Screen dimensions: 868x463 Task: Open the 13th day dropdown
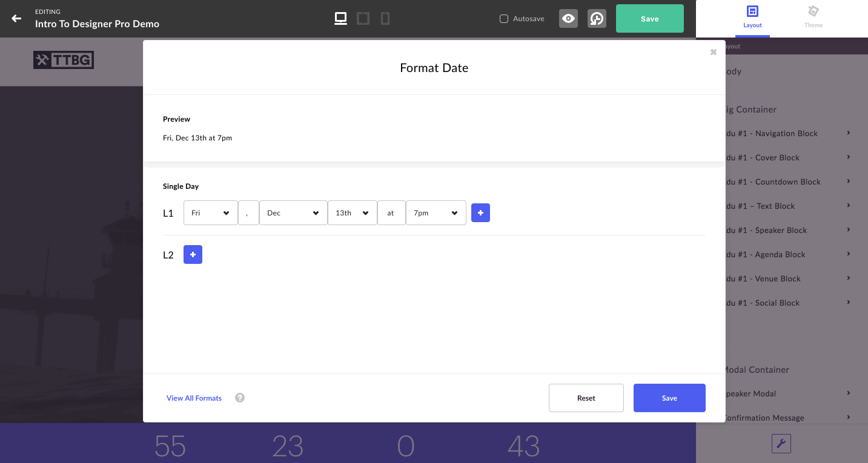353,213
